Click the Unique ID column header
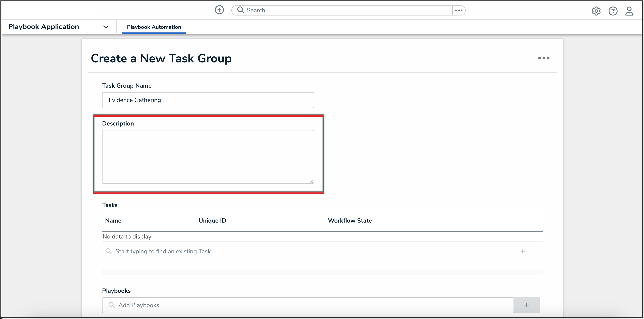 click(x=212, y=221)
